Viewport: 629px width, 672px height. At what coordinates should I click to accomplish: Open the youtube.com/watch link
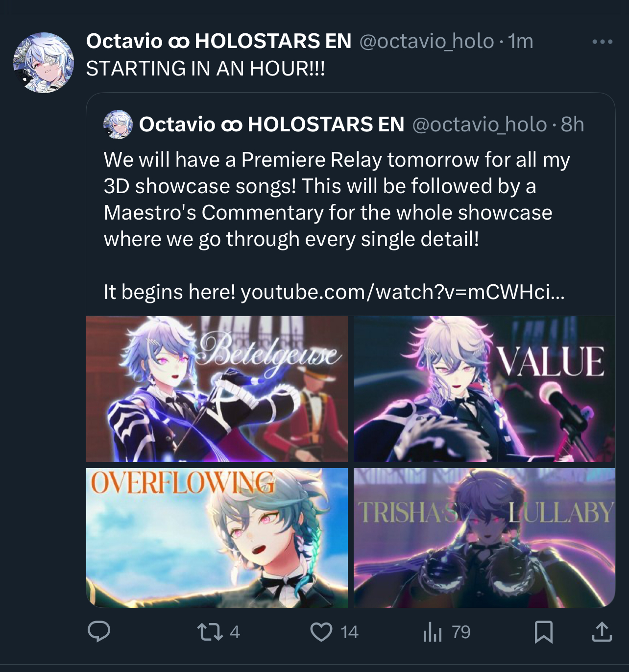[403, 292]
